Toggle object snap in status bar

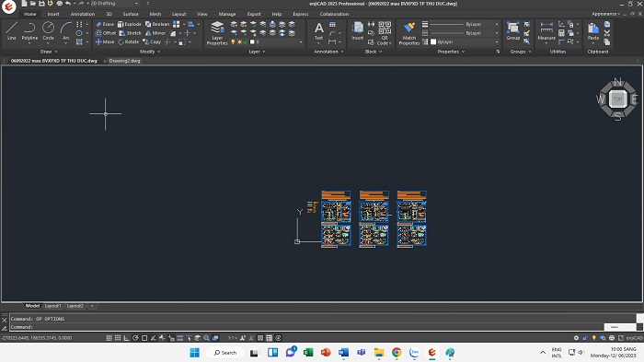[x=144, y=338]
